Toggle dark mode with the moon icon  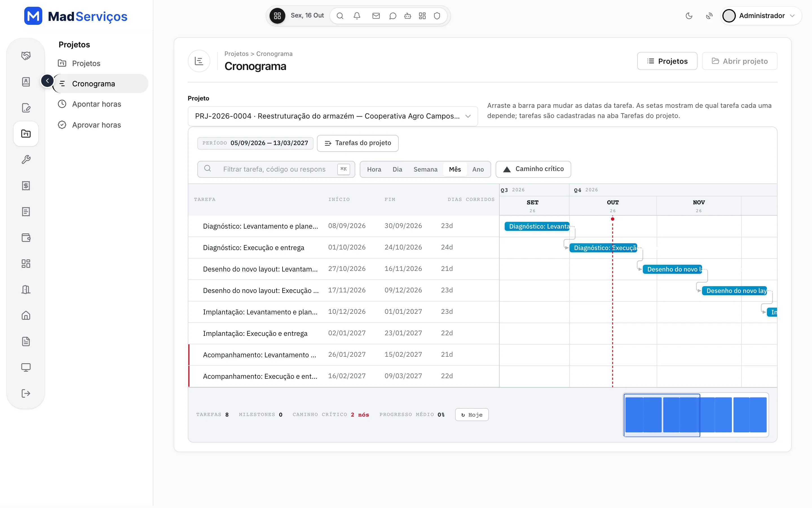pos(689,16)
